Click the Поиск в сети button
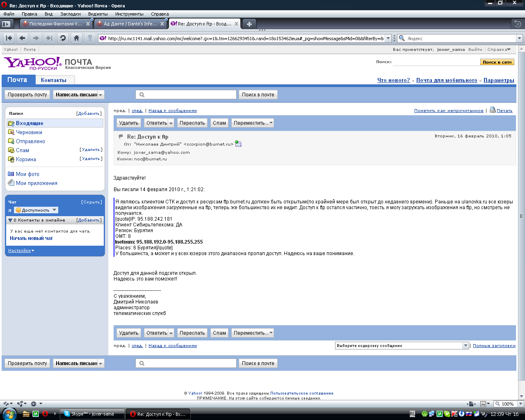The height and width of the screenshot is (420, 525). [497, 62]
